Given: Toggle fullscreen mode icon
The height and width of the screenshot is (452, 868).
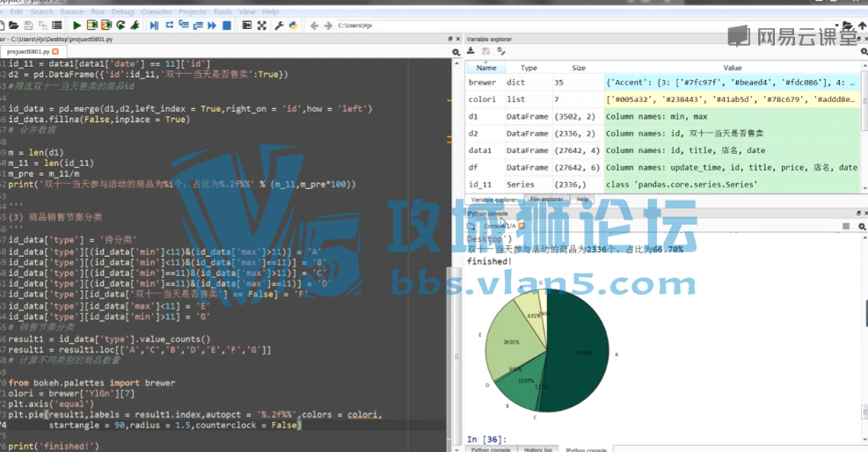Looking at the screenshot, I should click(262, 26).
